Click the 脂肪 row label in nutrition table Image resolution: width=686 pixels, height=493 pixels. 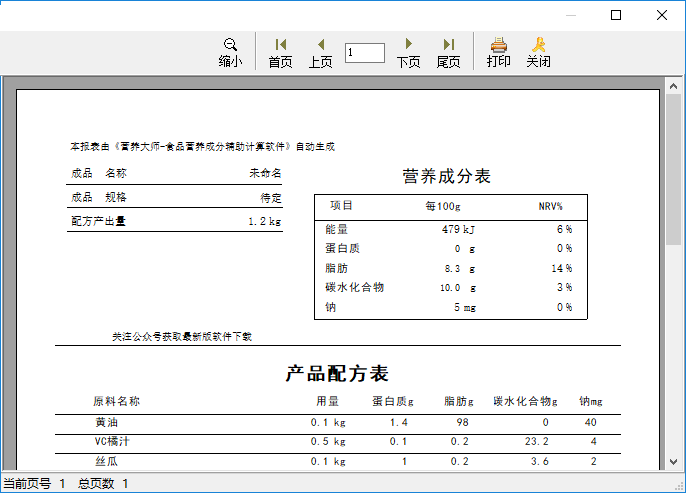(x=336, y=268)
